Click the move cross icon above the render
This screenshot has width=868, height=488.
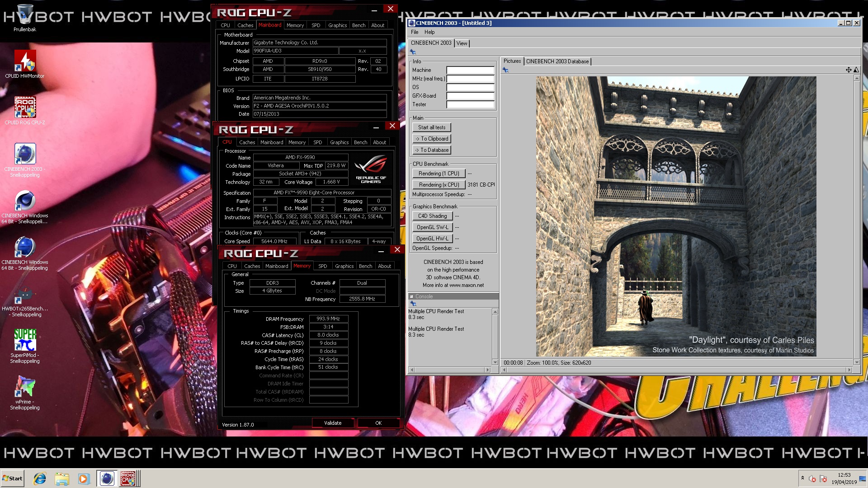pyautogui.click(x=849, y=70)
